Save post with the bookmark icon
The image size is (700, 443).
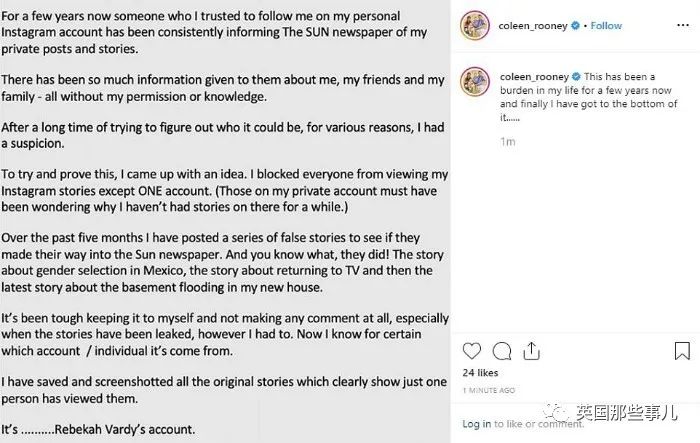(x=680, y=352)
